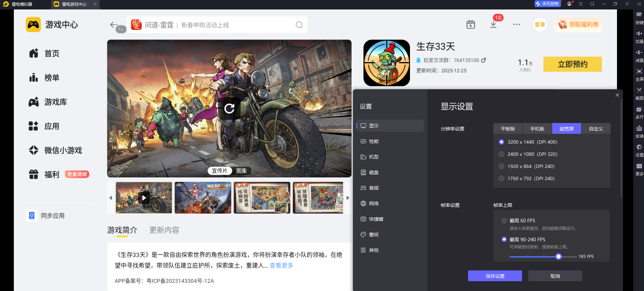
Task: Click the replay icon on the promo video
Action: 229,108
